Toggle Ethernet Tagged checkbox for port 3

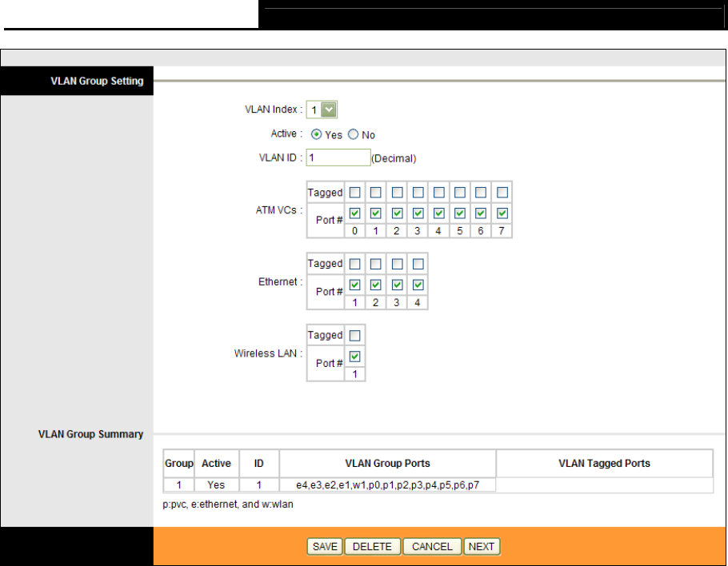point(397,264)
